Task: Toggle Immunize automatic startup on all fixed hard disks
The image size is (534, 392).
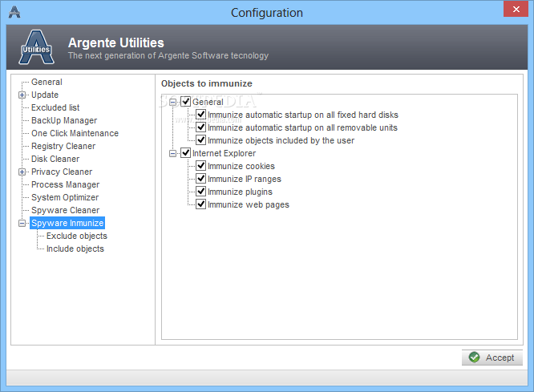Action: tap(201, 115)
